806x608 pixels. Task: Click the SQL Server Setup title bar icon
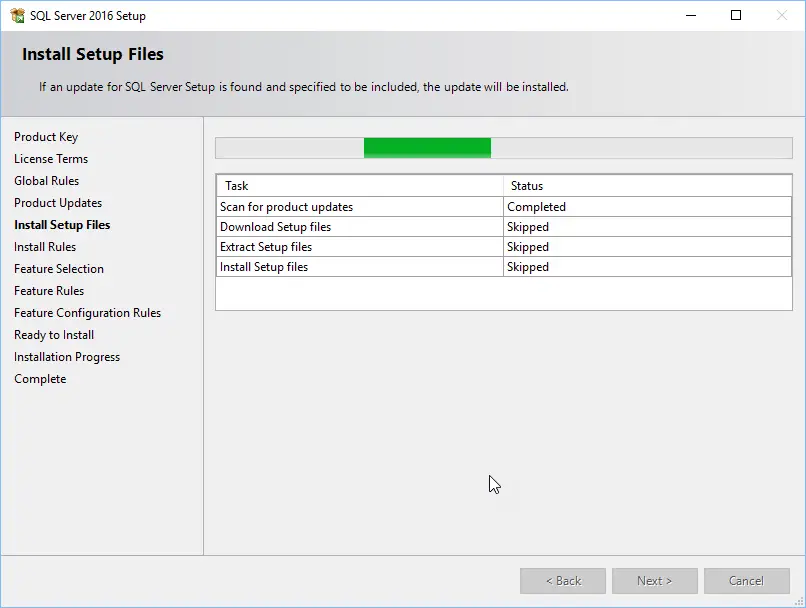(16, 15)
